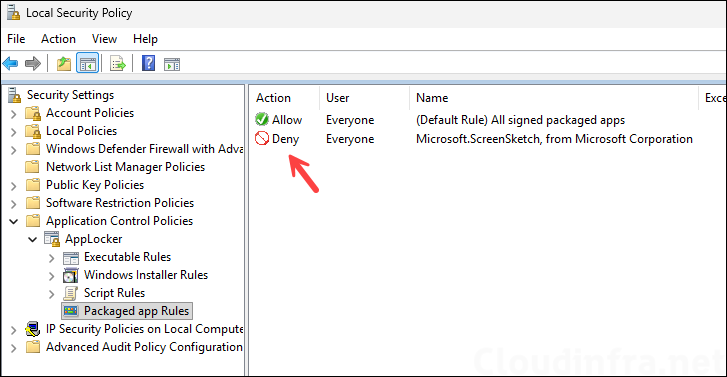Click the 'Deny' action text
The image size is (727, 377).
coord(286,139)
